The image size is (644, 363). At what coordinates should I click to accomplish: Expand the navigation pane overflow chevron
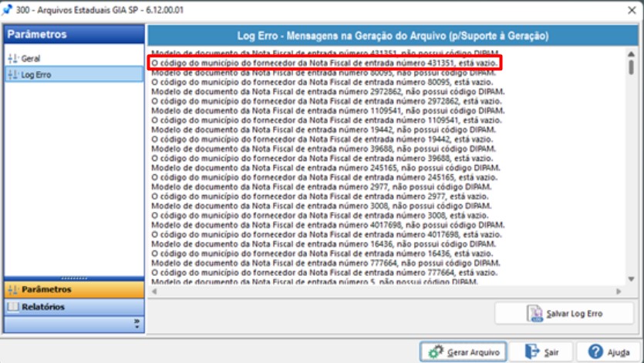click(x=137, y=324)
